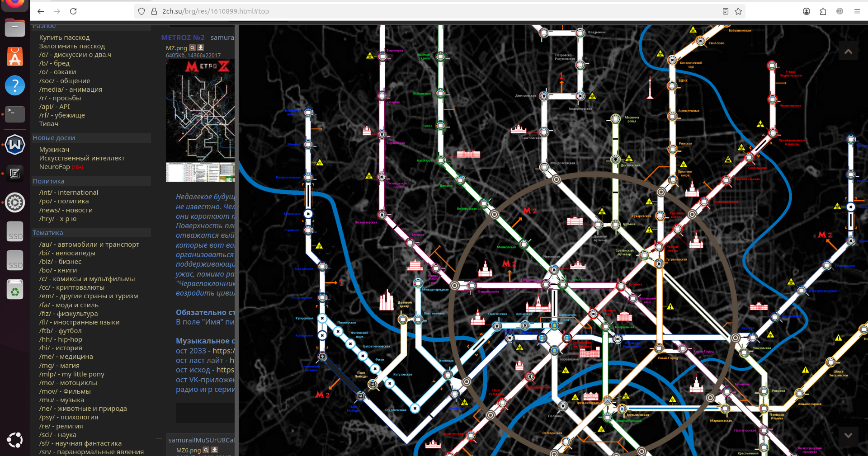Click the grey globe extension icon
This screenshot has height=456, width=868.
[x=840, y=11]
